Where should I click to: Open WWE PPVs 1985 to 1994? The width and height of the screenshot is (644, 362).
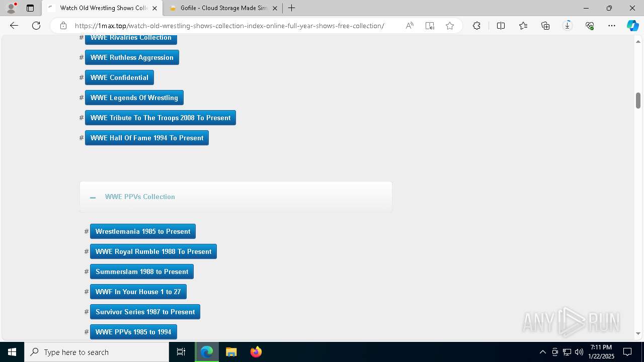pyautogui.click(x=133, y=332)
